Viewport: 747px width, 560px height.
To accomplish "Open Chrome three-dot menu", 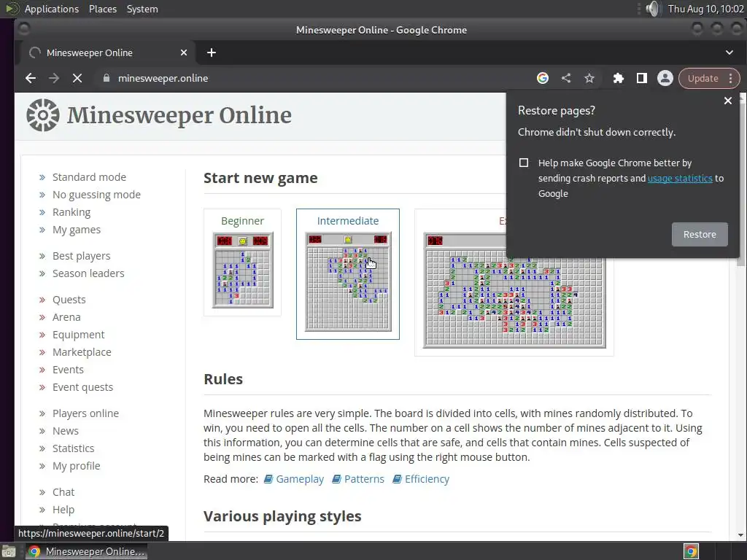I will point(731,78).
